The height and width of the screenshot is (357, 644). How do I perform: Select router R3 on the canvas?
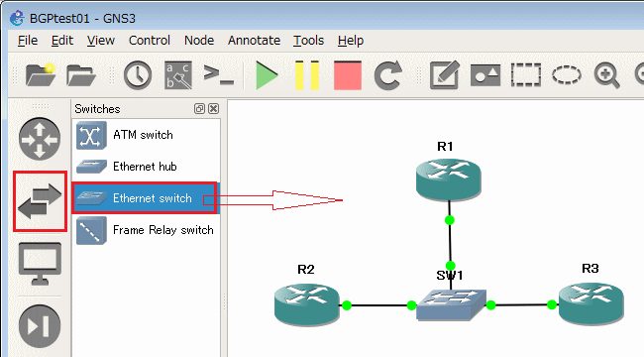(x=591, y=303)
